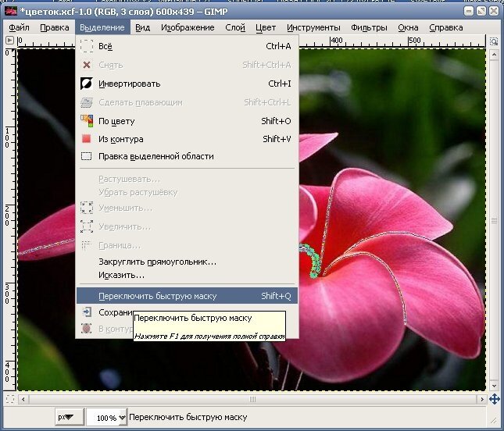This screenshot has width=504, height=431.
Task: Open the Фильтры menu
Action: (x=369, y=27)
